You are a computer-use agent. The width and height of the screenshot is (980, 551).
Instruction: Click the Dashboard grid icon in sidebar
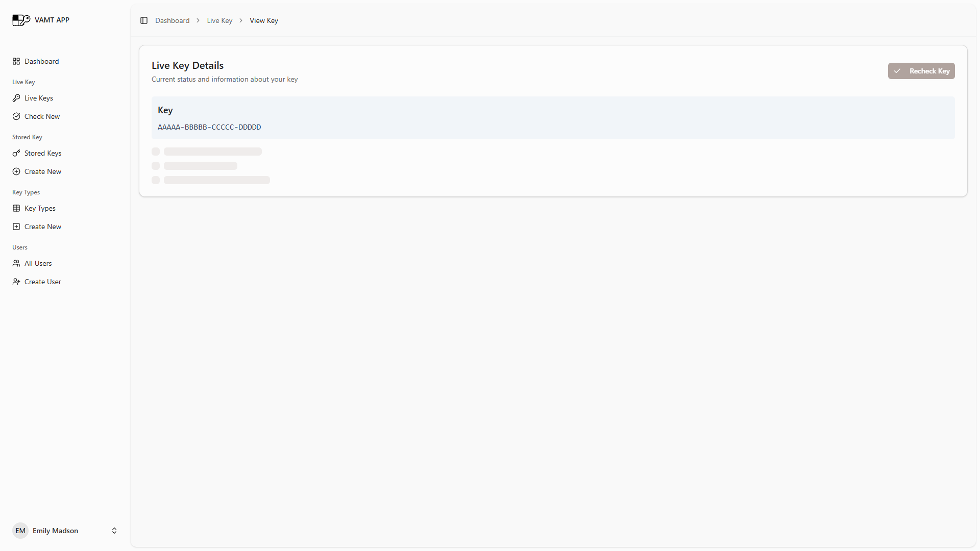pos(16,61)
